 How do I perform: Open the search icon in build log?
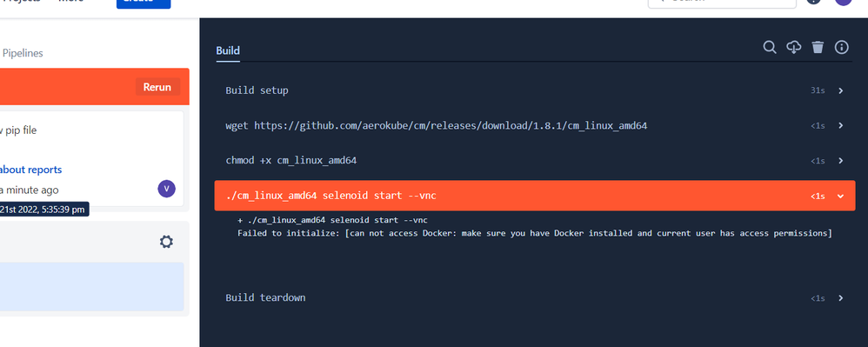coord(770,47)
